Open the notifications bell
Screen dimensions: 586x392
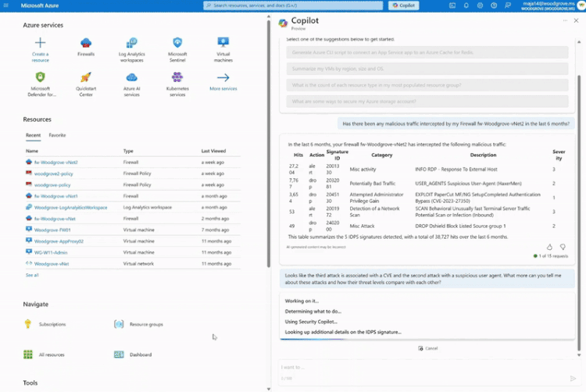pos(466,5)
